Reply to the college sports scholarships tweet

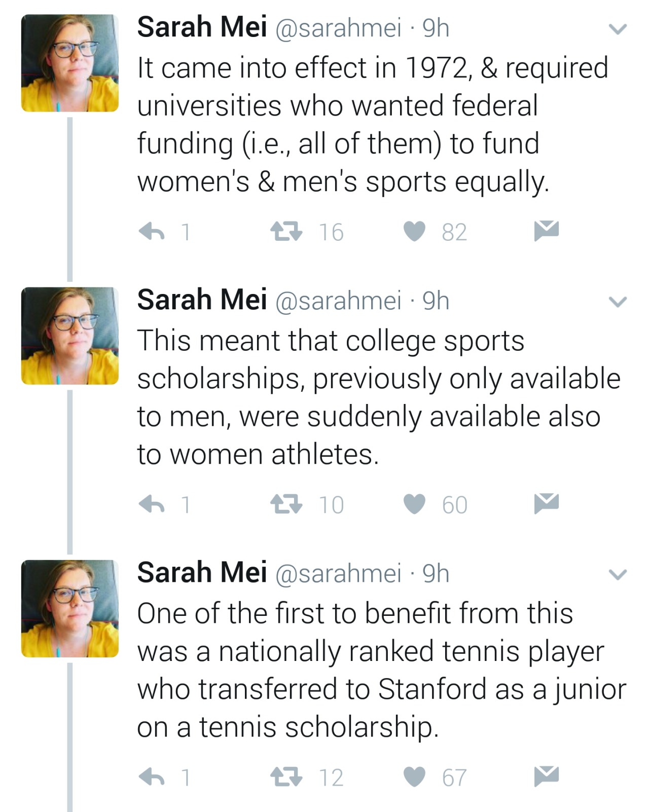(x=152, y=504)
